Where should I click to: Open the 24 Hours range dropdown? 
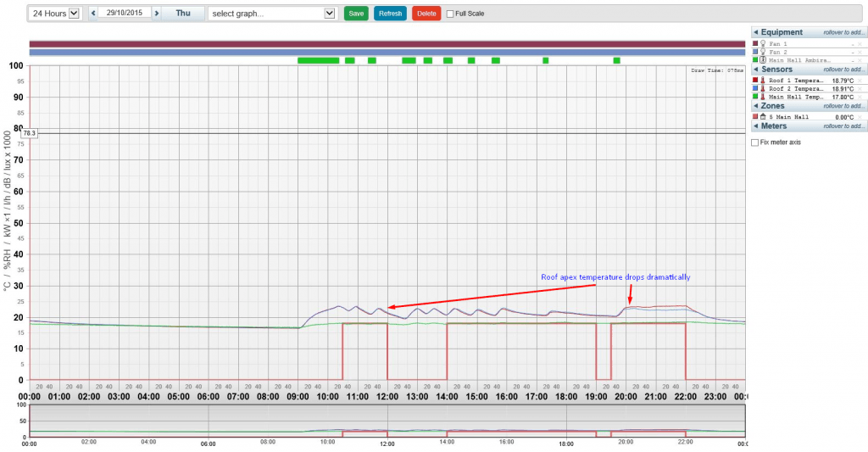click(54, 14)
